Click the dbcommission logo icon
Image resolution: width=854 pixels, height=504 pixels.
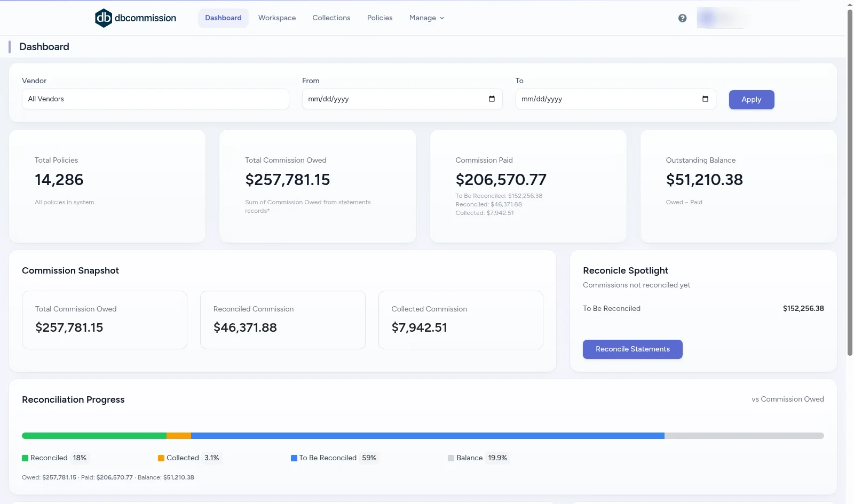[104, 18]
